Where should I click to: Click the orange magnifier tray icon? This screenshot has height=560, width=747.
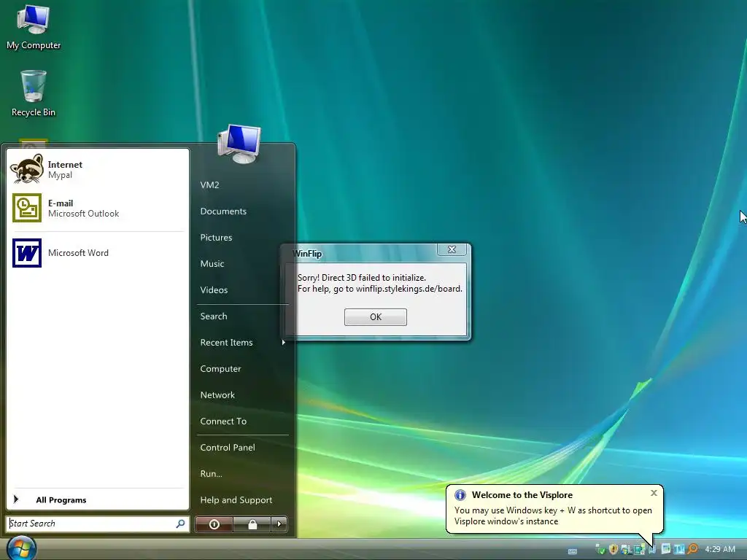coord(693,549)
